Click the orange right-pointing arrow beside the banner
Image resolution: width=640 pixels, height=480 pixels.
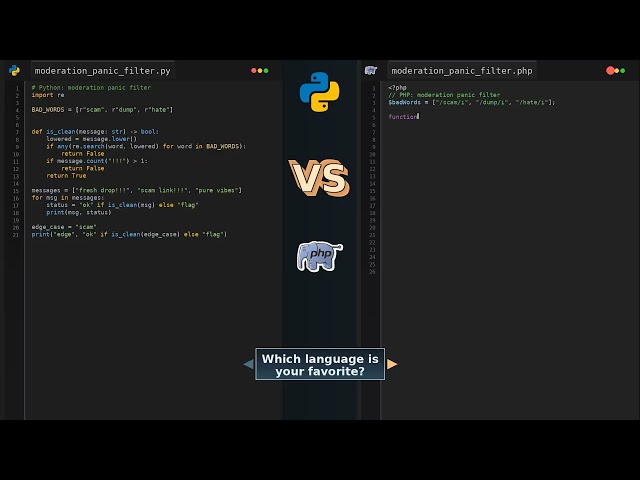click(392, 364)
